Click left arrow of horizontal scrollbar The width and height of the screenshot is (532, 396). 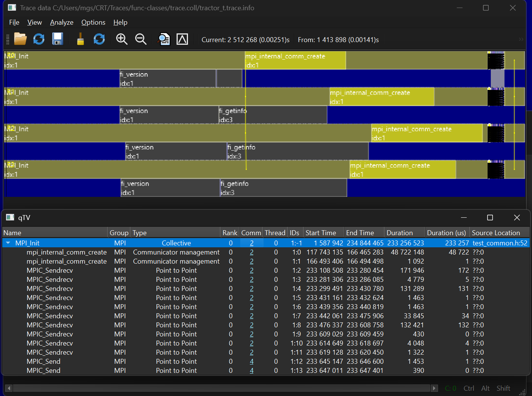[x=9, y=388]
